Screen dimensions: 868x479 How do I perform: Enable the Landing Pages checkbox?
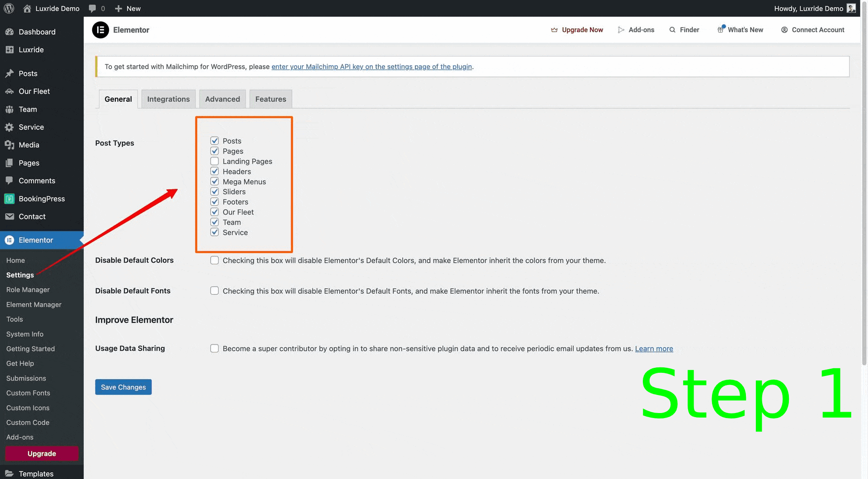coord(215,161)
